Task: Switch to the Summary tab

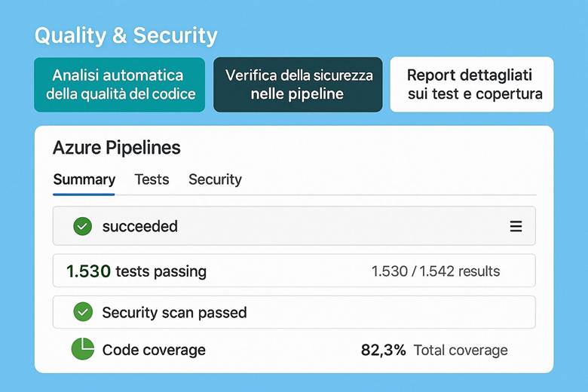Action: (84, 179)
